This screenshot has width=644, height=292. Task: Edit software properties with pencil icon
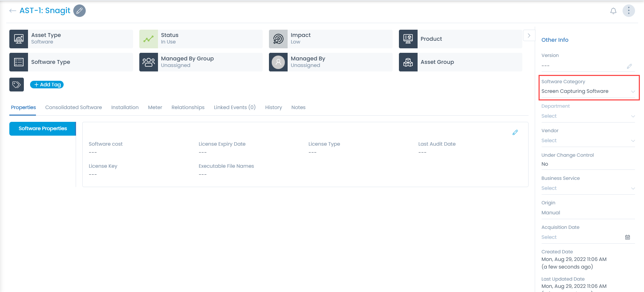515,133
